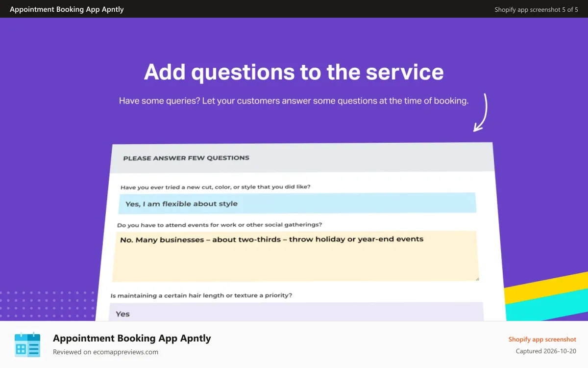Click the 'Appointment Booking App Apntly' title in top bar
The height and width of the screenshot is (368, 588).
click(x=67, y=9)
